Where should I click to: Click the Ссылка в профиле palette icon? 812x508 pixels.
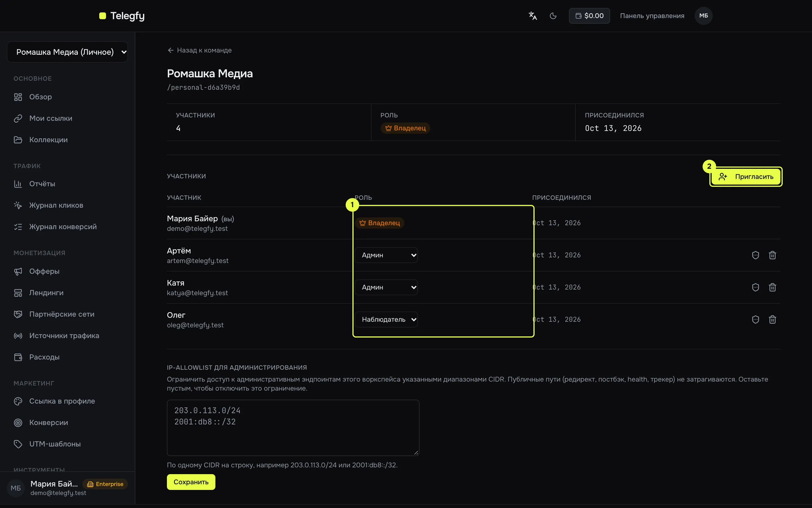[x=18, y=401]
